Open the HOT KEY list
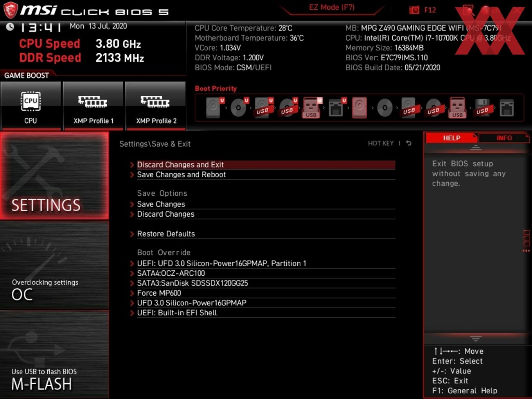 tap(381, 143)
